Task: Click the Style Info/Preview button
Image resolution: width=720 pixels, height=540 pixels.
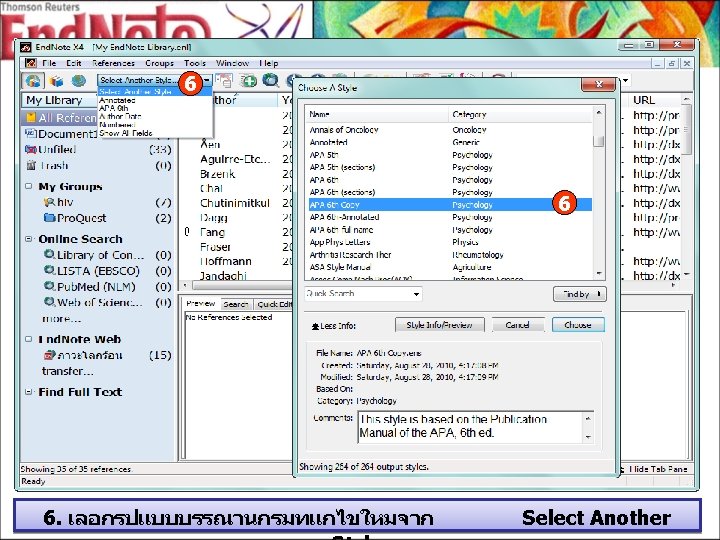Action: pos(439,325)
